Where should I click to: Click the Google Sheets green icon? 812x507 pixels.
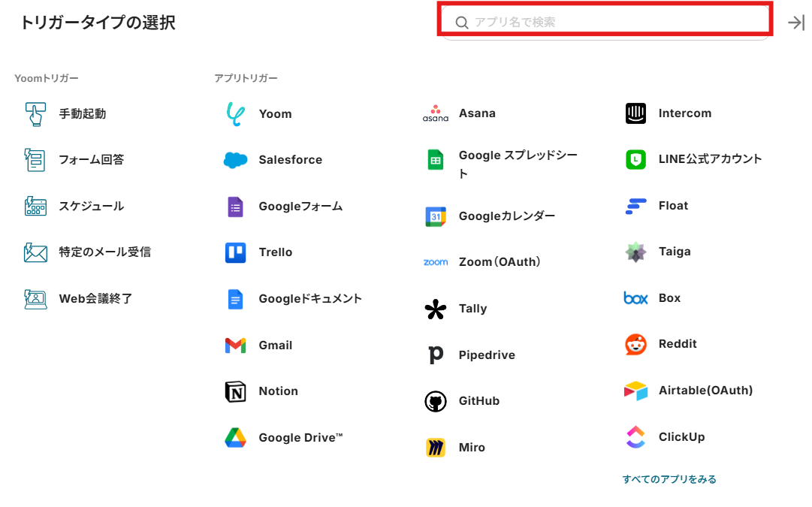[x=436, y=160]
